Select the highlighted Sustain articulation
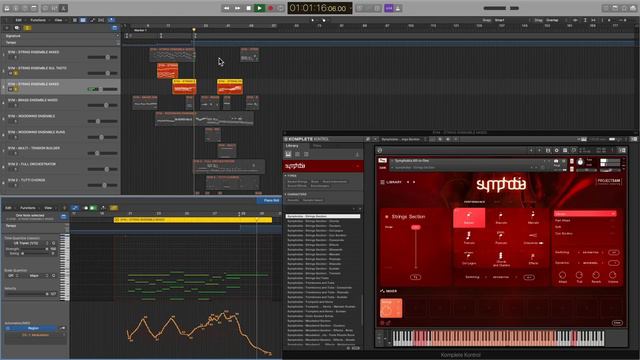Image resolution: width=640 pixels, height=360 pixels. pyautogui.click(x=469, y=218)
